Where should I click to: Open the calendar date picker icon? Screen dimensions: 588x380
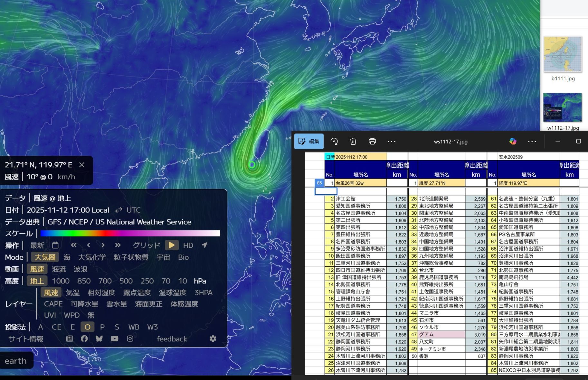coord(55,246)
